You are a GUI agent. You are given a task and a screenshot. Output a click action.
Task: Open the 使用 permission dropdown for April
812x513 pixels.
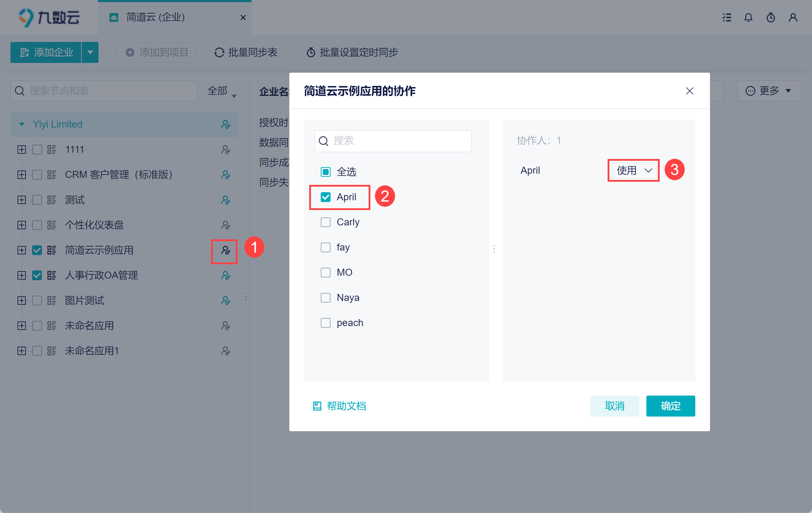coord(634,171)
